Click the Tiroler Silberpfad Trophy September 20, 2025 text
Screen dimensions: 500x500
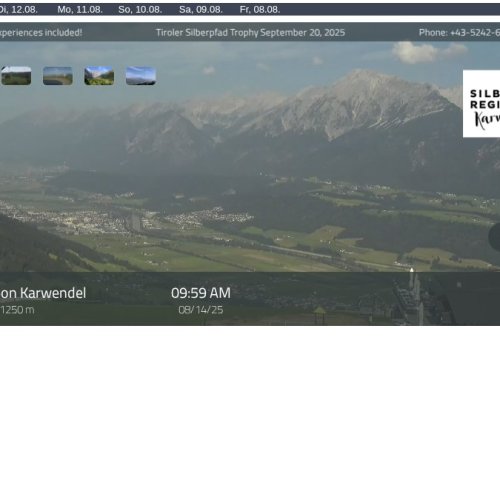[x=250, y=33]
